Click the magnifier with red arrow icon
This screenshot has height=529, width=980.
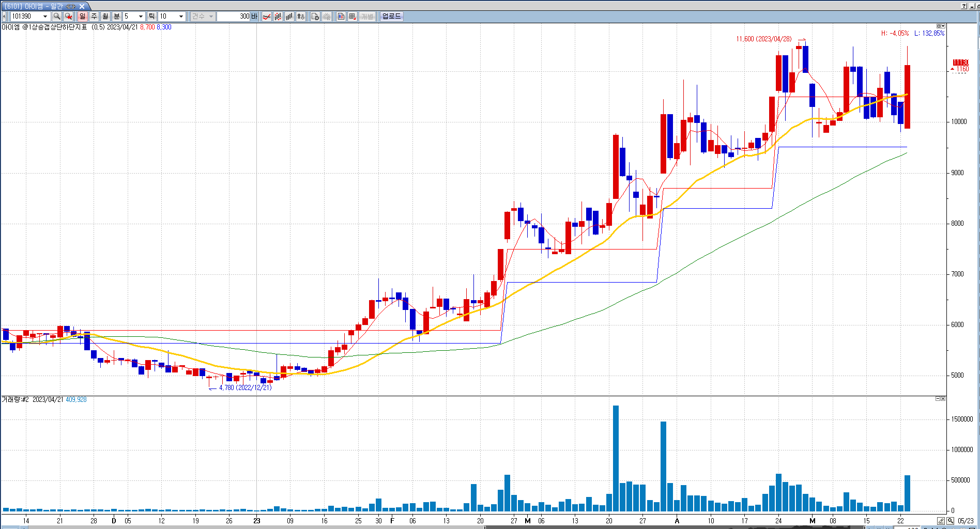pos(68,17)
